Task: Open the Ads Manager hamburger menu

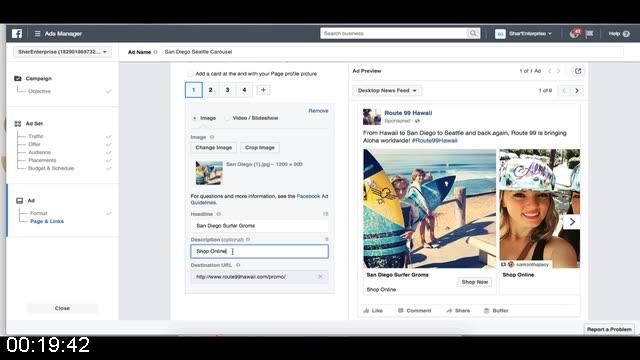Action: point(37,33)
